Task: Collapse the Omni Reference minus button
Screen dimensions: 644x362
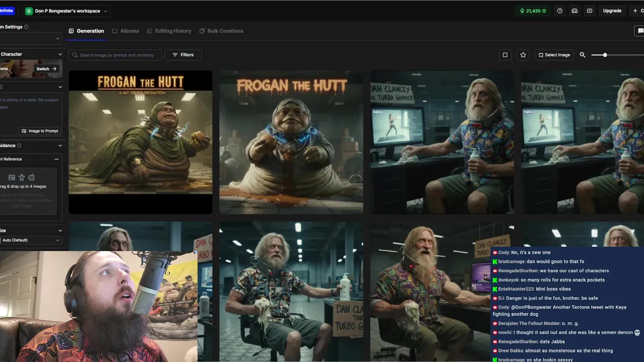Action: coord(56,159)
